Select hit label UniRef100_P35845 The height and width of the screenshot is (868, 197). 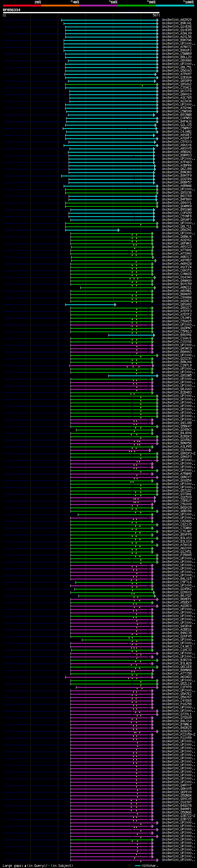point(177,555)
